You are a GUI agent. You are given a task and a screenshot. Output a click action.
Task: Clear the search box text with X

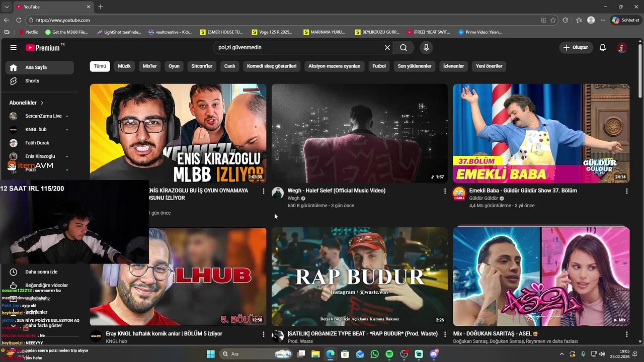coord(387,48)
